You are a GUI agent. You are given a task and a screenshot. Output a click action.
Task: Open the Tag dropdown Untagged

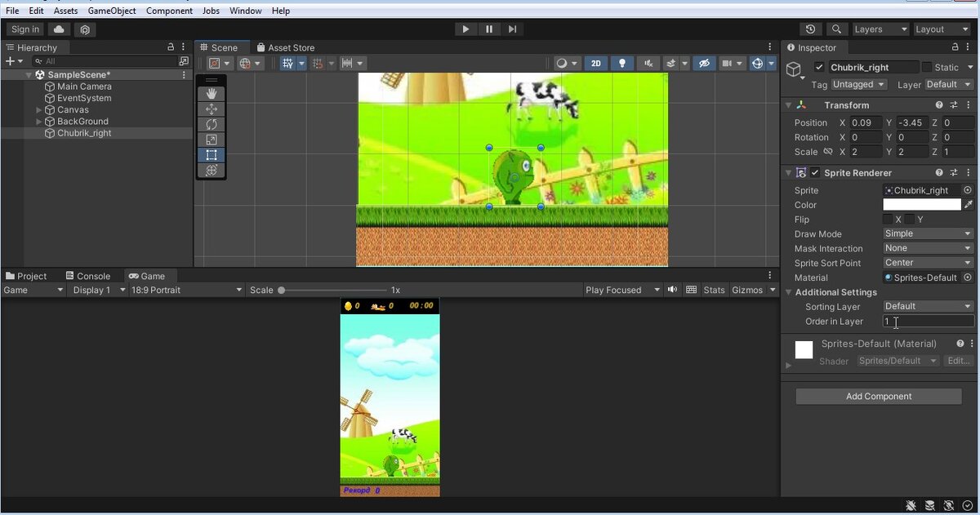[x=858, y=84]
